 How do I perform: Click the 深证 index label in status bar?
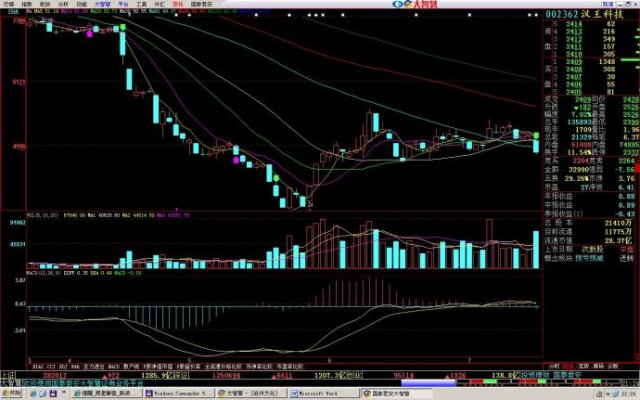181,375
